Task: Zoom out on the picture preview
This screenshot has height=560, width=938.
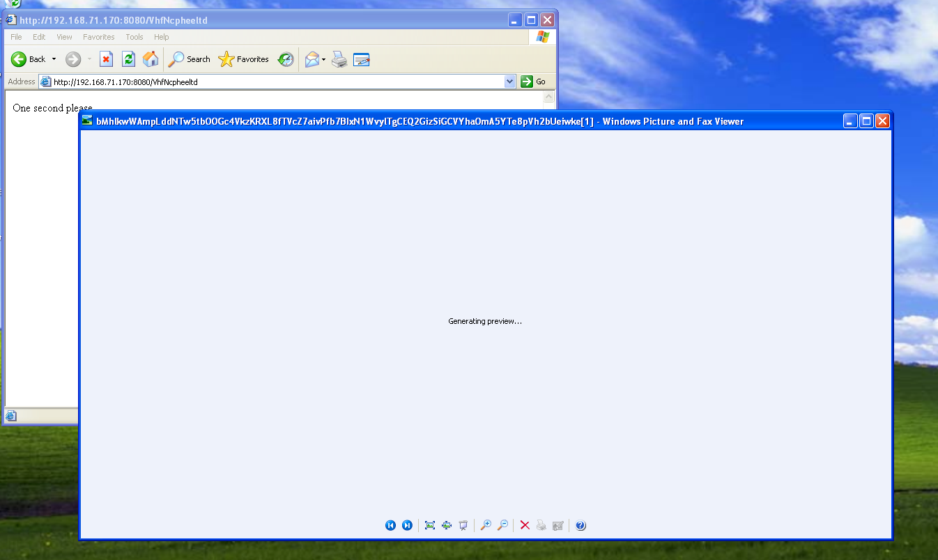Action: click(502, 525)
